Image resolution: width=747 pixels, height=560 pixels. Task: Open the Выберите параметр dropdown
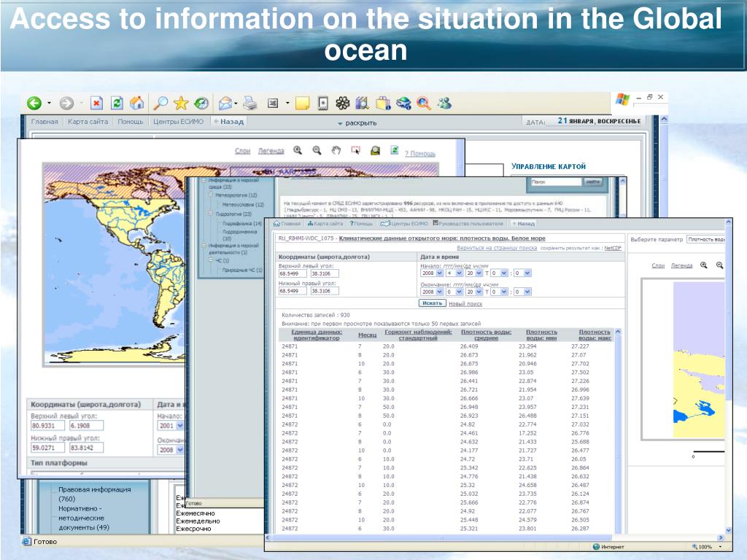[705, 239]
